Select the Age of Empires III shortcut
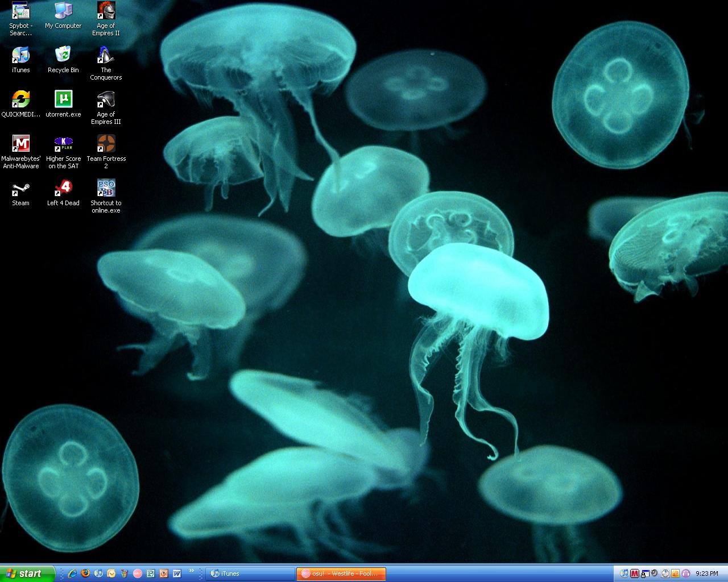The height and width of the screenshot is (582, 728). (106, 107)
